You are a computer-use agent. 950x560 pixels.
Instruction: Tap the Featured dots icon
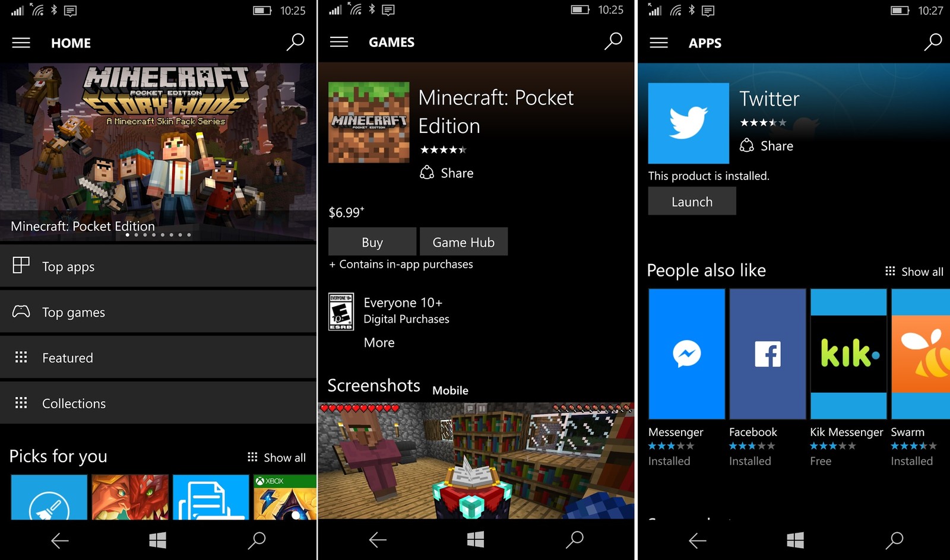tap(21, 357)
